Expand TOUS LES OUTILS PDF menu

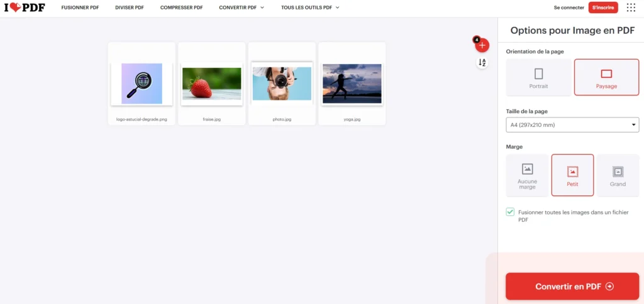(x=310, y=8)
